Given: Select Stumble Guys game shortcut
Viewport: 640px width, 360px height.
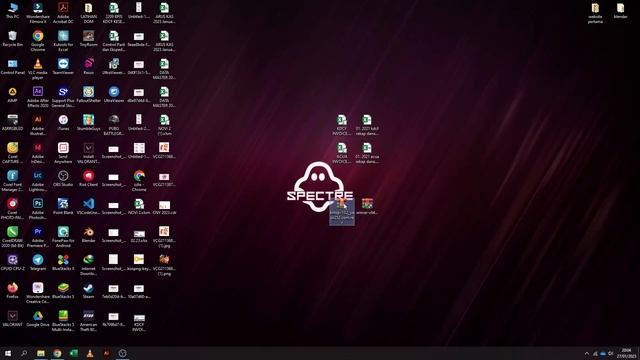Looking at the screenshot, I should 89,123.
